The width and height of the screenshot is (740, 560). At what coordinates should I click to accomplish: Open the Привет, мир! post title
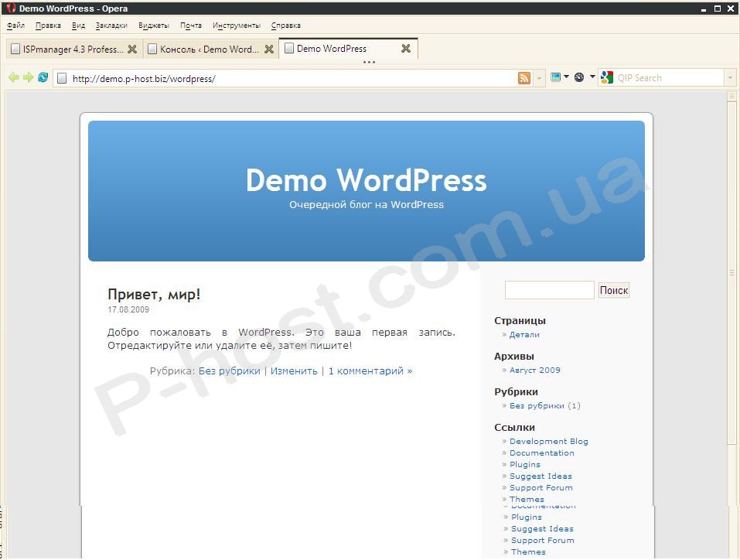[154, 294]
